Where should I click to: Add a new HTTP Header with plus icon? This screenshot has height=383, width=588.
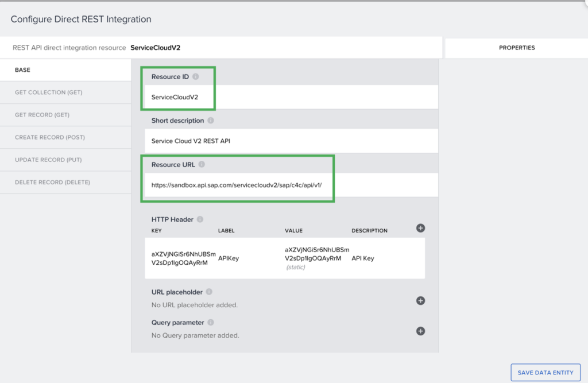[x=420, y=228]
